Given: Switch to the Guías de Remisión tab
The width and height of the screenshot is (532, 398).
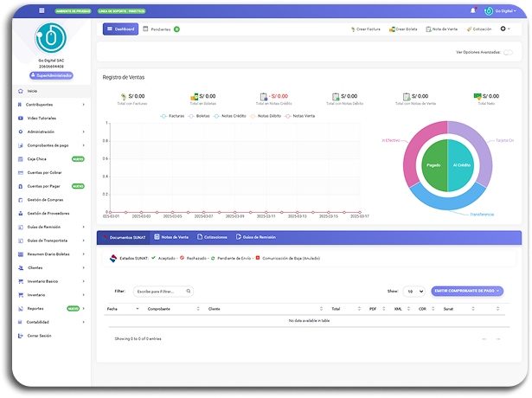Looking at the screenshot, I should 256,236.
